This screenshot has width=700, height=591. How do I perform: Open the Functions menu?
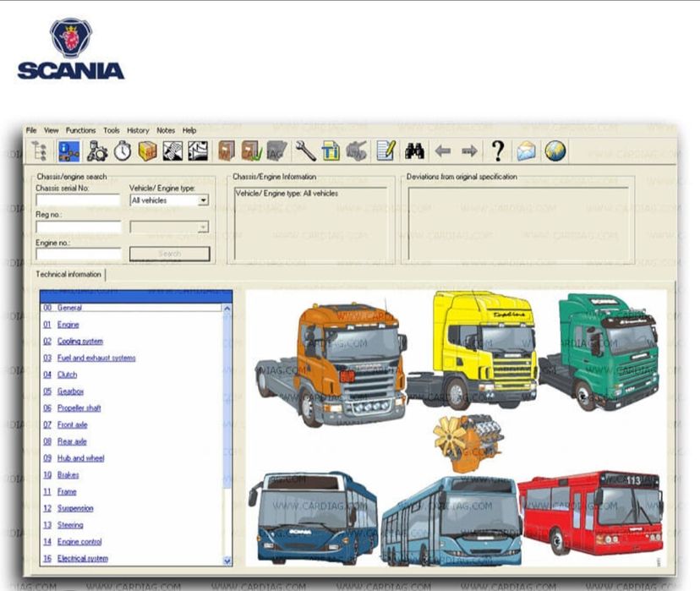tap(80, 130)
